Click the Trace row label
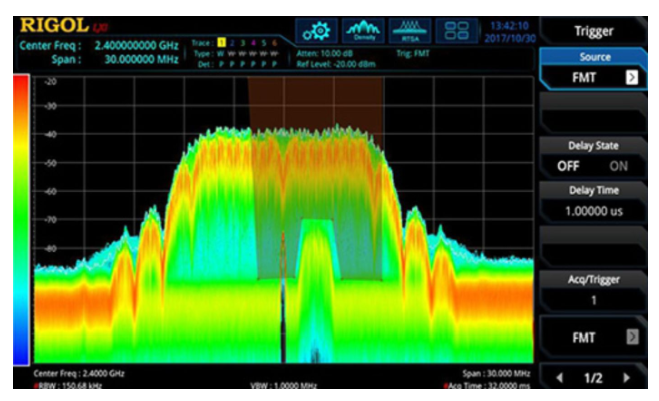 pos(201,43)
